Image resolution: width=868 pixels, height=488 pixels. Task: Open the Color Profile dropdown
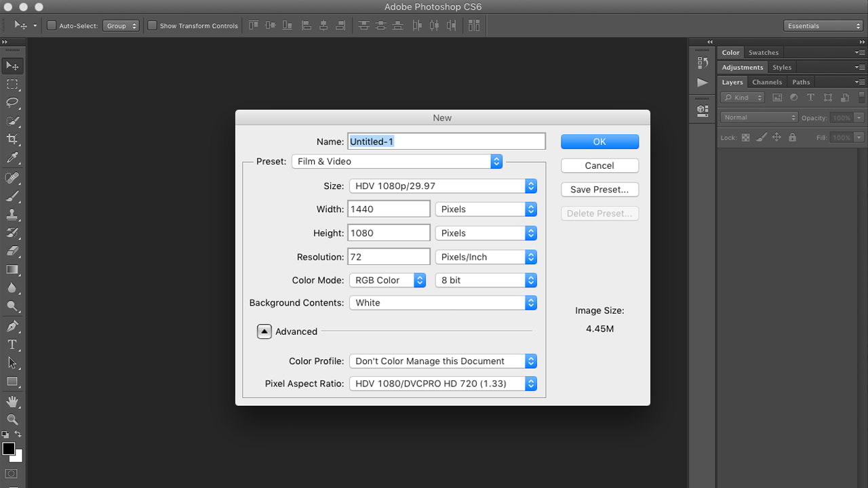coord(443,361)
